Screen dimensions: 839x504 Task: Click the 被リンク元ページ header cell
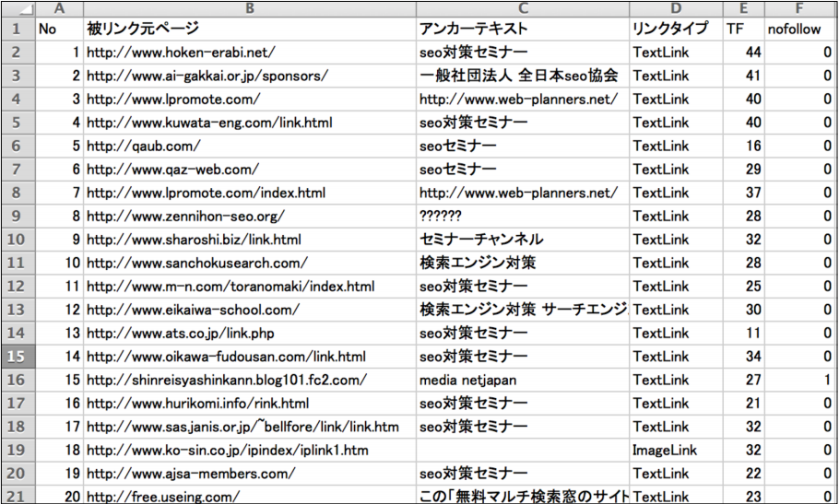250,29
